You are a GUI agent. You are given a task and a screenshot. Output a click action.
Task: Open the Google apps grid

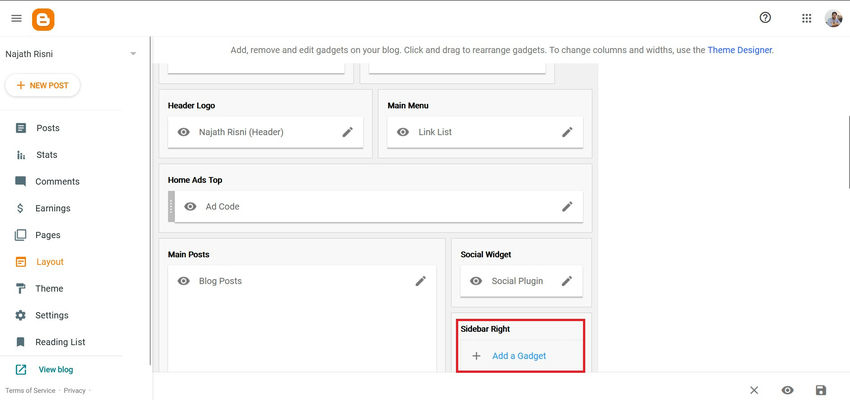point(807,18)
